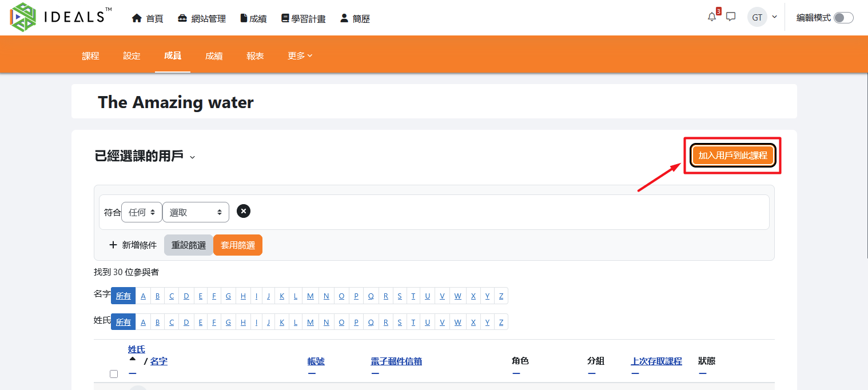Open the notifications bell icon
868x390 pixels.
712,17
